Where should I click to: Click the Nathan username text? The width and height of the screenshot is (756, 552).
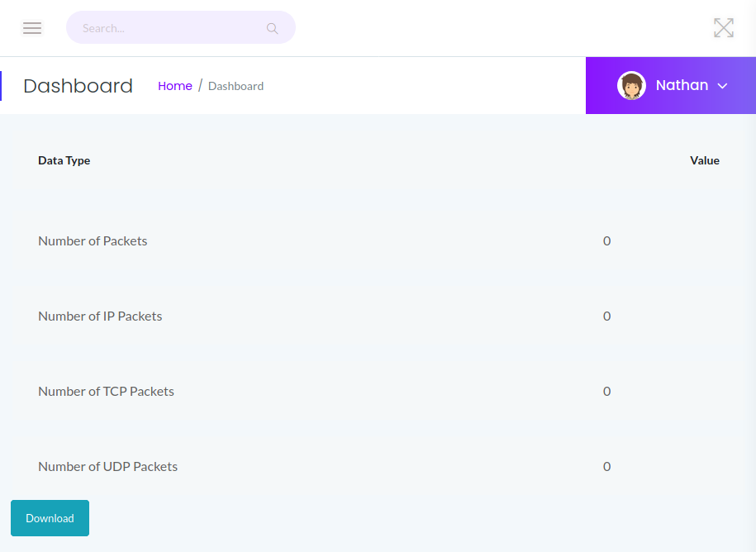point(682,85)
